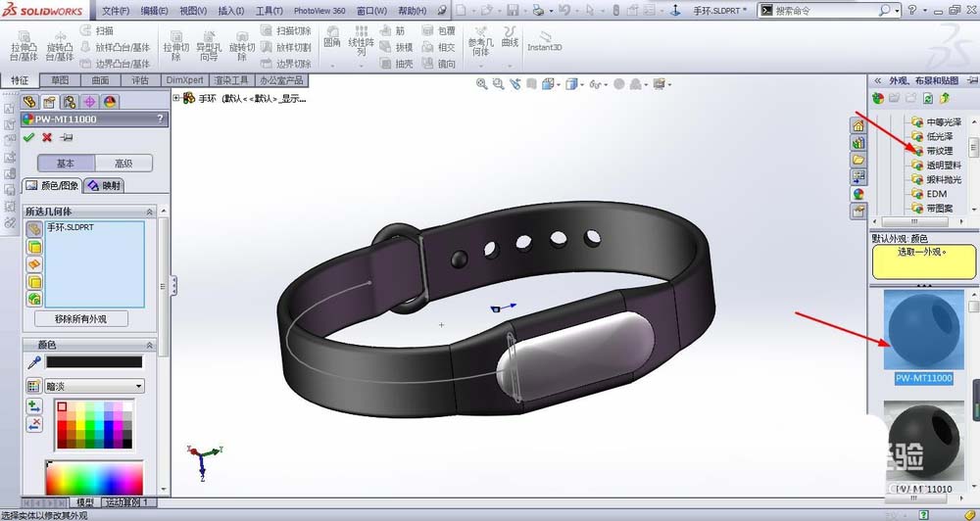Image resolution: width=980 pixels, height=521 pixels.
Task: Choose the 旋转切除 revolved cut tool
Action: (x=242, y=46)
